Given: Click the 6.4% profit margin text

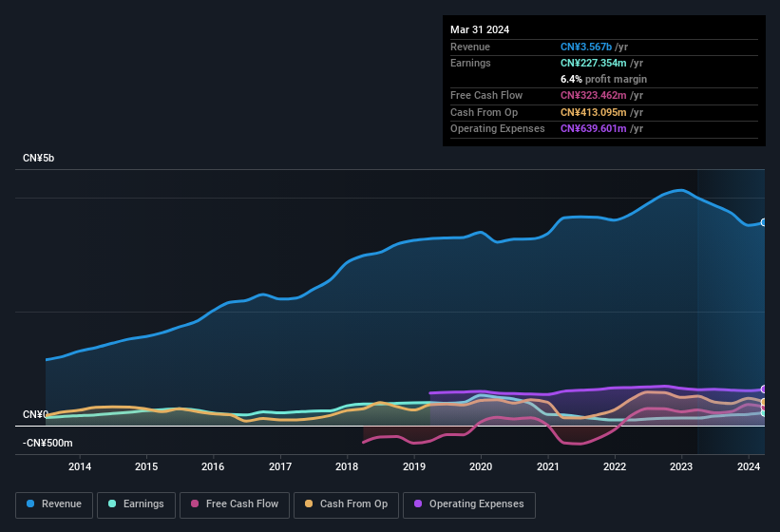Looking at the screenshot, I should (603, 79).
